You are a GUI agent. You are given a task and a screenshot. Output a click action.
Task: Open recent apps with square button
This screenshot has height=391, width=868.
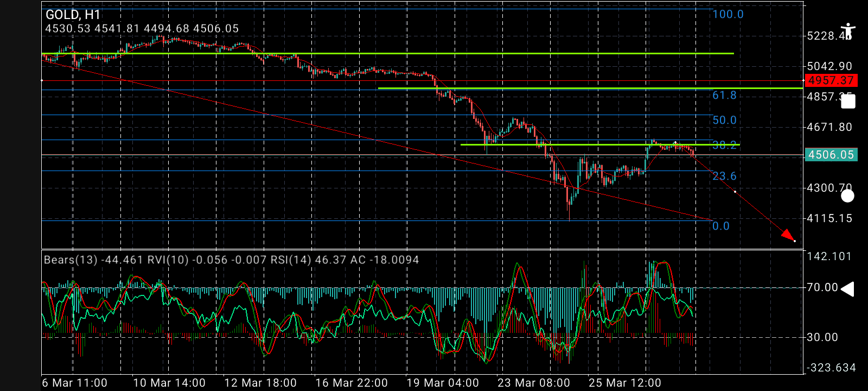(848, 102)
